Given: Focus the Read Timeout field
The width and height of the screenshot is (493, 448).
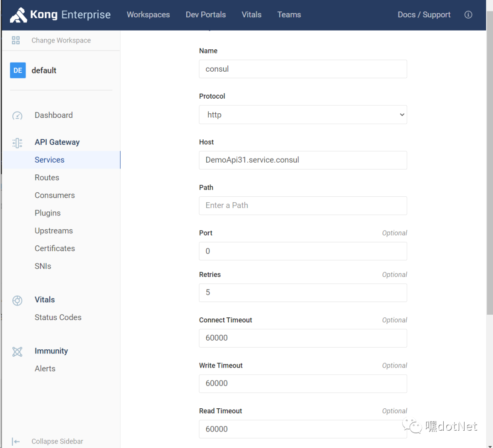Looking at the screenshot, I should (303, 429).
